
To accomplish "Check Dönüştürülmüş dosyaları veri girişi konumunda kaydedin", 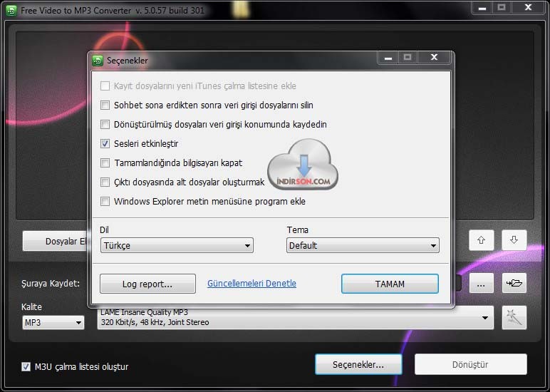I will coord(105,124).
